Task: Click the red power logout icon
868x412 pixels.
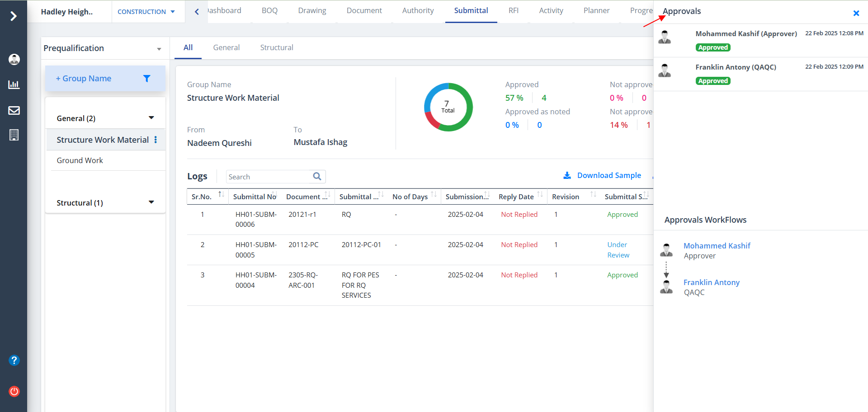Action: pyautogui.click(x=14, y=391)
